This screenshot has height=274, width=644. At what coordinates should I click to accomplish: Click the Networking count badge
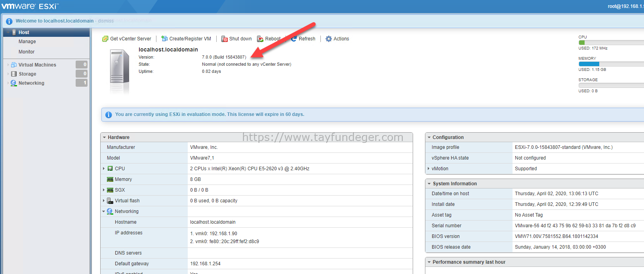[x=82, y=83]
